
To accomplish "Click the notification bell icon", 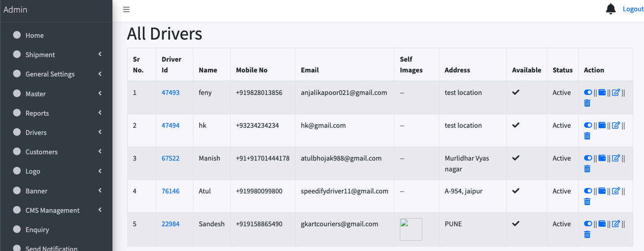I will click(x=611, y=9).
